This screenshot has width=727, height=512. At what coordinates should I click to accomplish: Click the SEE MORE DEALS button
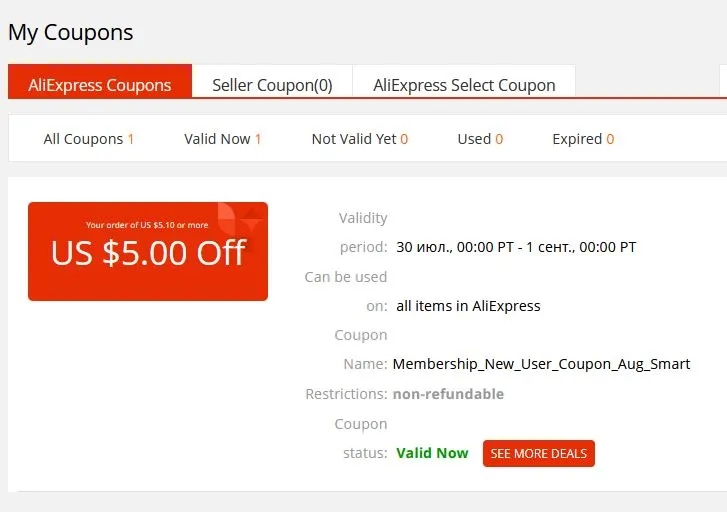pyautogui.click(x=539, y=453)
